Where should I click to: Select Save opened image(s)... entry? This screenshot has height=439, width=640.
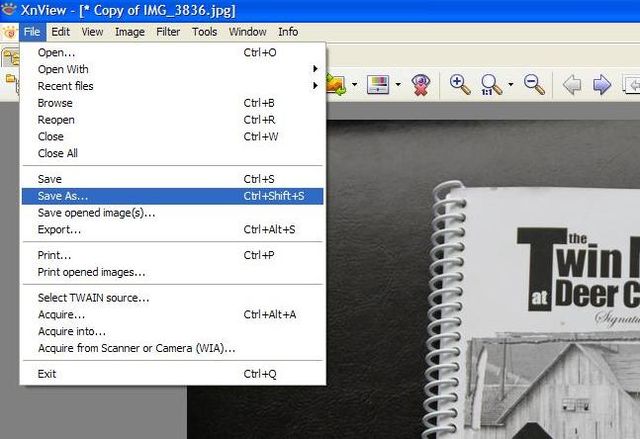click(x=173, y=213)
